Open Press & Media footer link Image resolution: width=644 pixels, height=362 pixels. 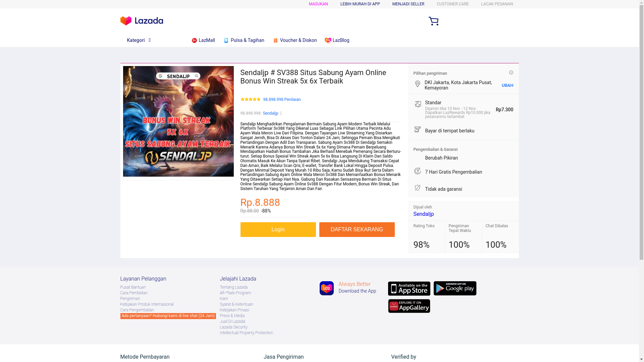232,316
